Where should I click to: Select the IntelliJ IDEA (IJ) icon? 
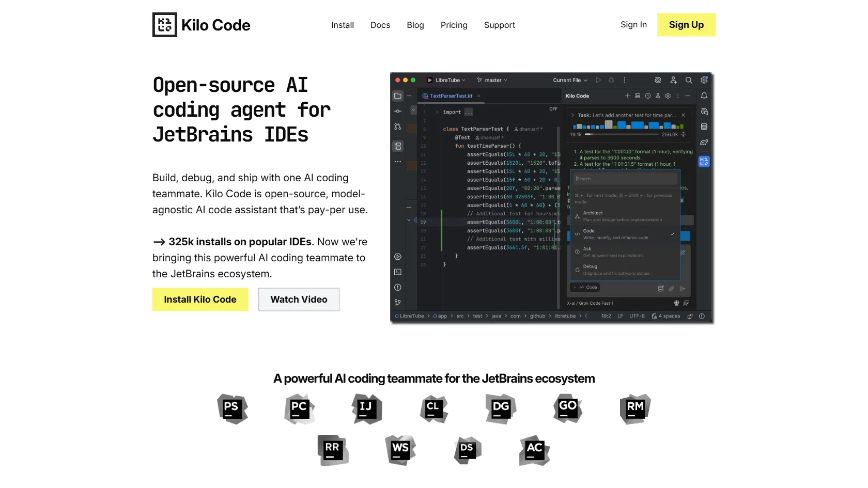coord(366,408)
